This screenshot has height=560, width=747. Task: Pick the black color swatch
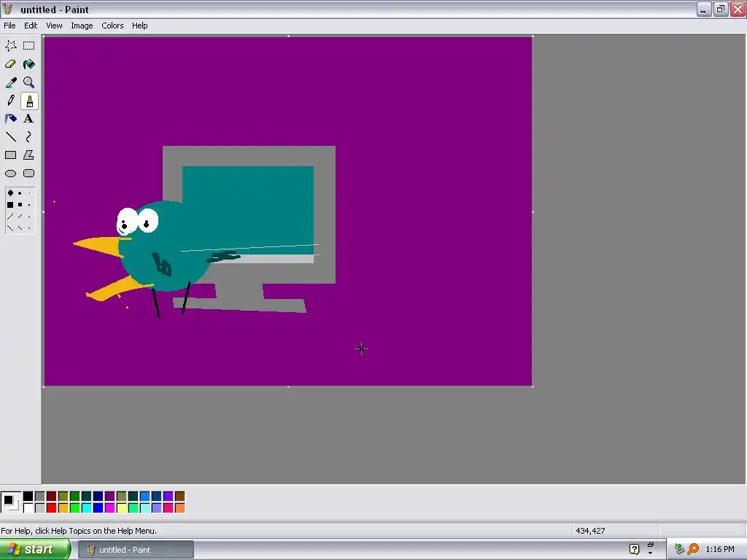[x=28, y=497]
